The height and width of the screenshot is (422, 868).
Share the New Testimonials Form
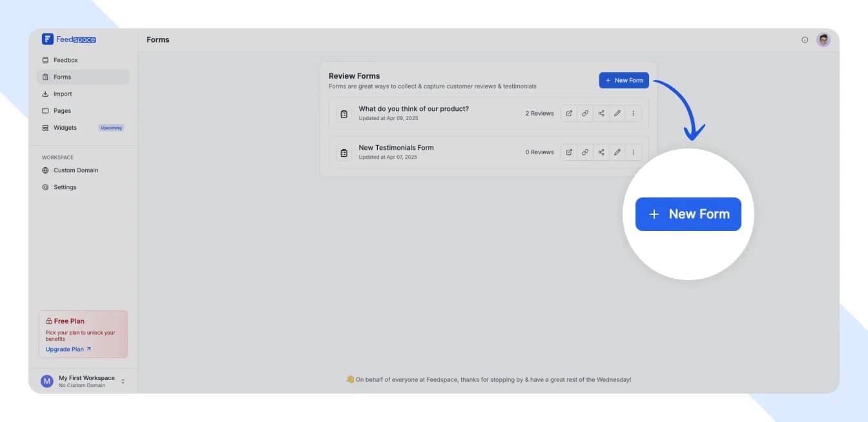(x=601, y=152)
